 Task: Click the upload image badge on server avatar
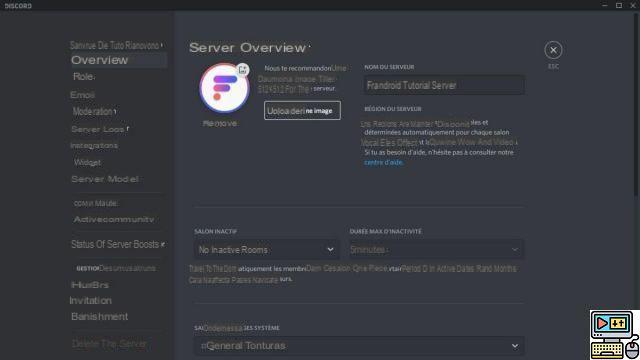[243, 70]
